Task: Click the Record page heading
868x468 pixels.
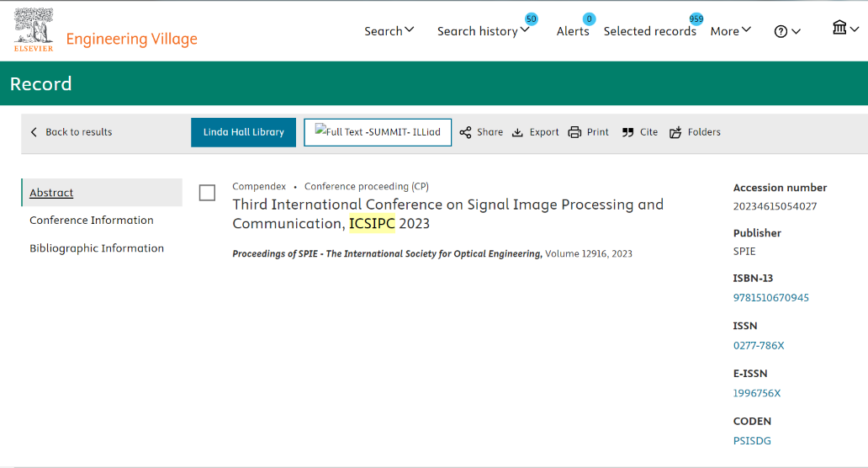Action: [41, 83]
